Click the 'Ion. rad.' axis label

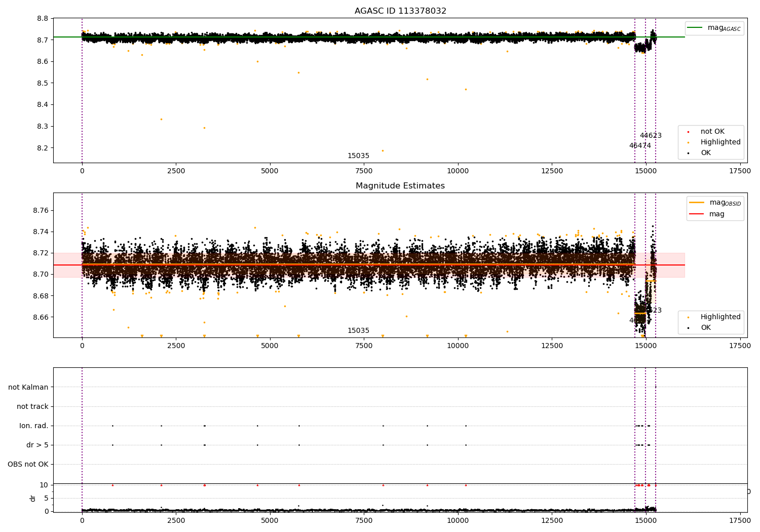[x=34, y=426]
